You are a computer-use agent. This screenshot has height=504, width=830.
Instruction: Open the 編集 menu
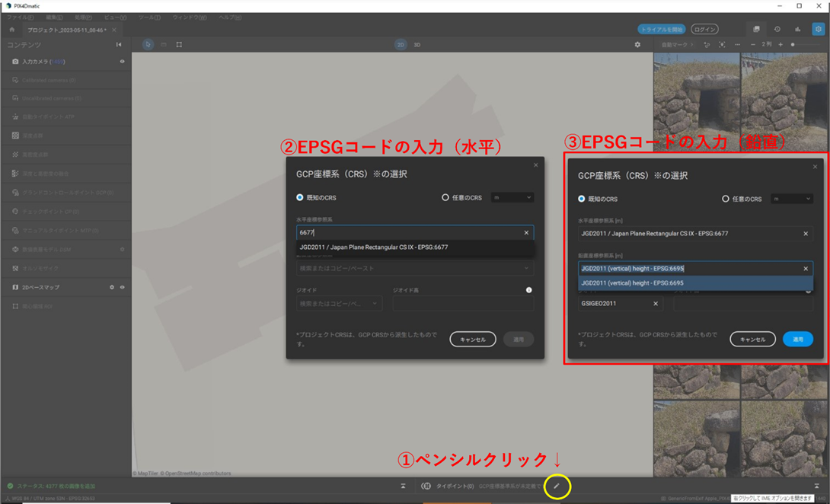(54, 18)
